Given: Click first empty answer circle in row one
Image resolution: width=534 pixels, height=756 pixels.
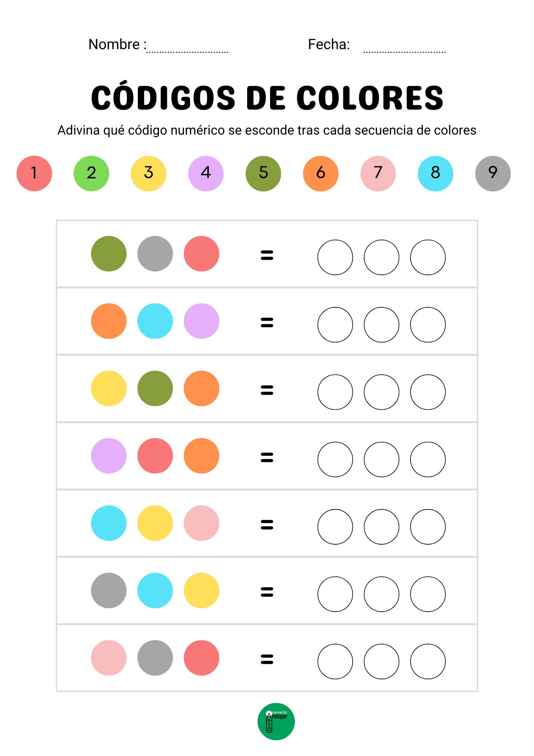Looking at the screenshot, I should (335, 257).
